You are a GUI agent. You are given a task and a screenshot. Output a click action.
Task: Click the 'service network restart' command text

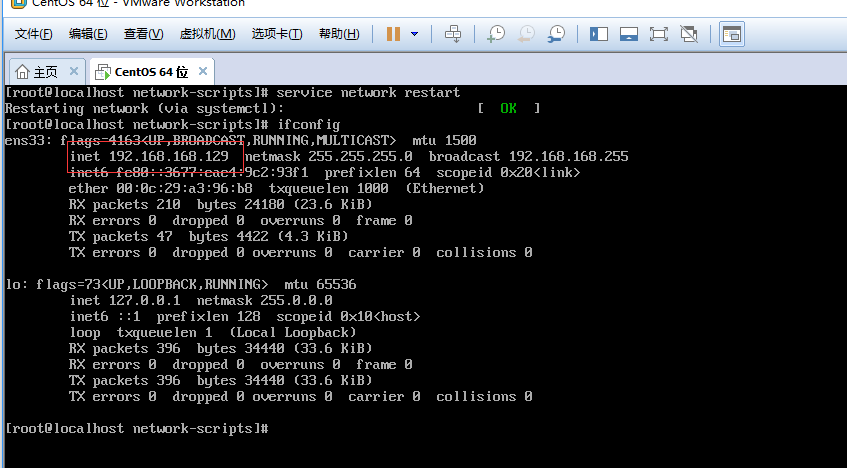point(368,92)
